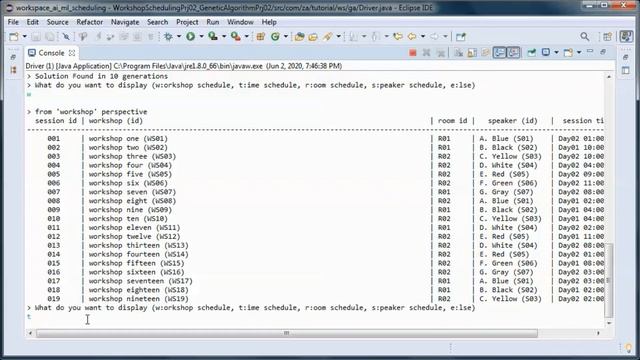Image resolution: width=640 pixels, height=360 pixels.
Task: Expand the Search toolbar dropdown arrow
Action: click(x=338, y=37)
